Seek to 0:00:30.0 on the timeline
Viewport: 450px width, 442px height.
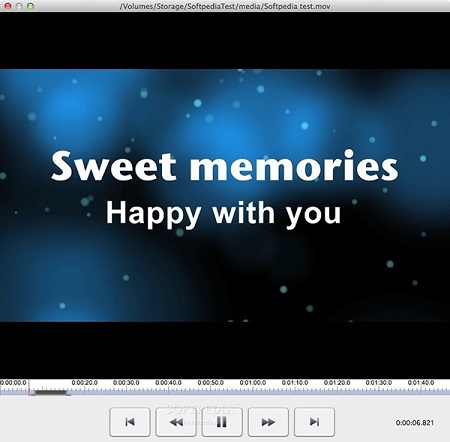pyautogui.click(x=126, y=383)
